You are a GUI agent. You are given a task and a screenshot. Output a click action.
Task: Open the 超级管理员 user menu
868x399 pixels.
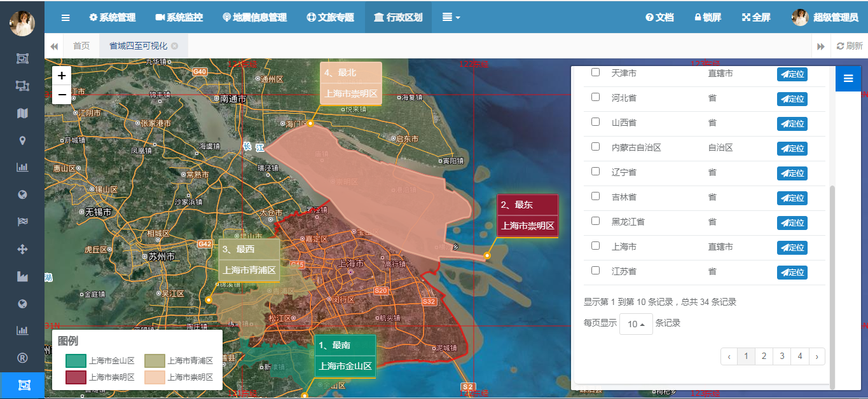click(x=825, y=17)
